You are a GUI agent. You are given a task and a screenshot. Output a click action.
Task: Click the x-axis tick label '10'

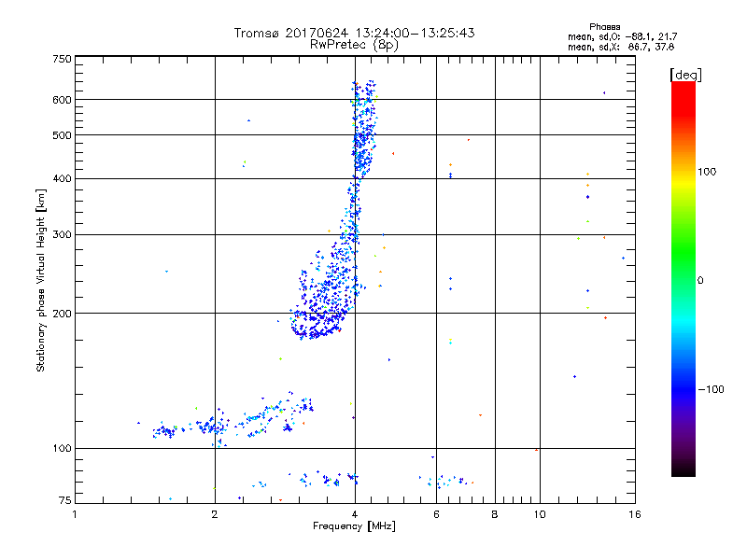[540, 514]
